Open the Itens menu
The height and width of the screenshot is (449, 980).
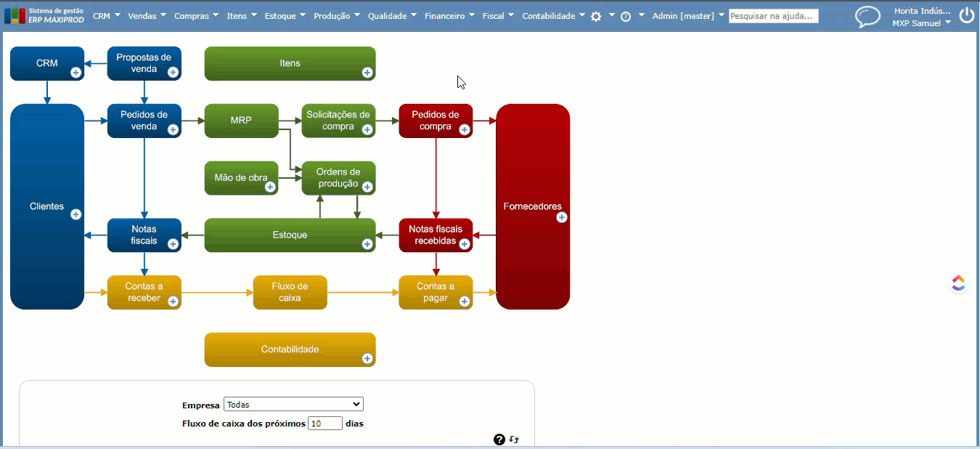[x=242, y=16]
